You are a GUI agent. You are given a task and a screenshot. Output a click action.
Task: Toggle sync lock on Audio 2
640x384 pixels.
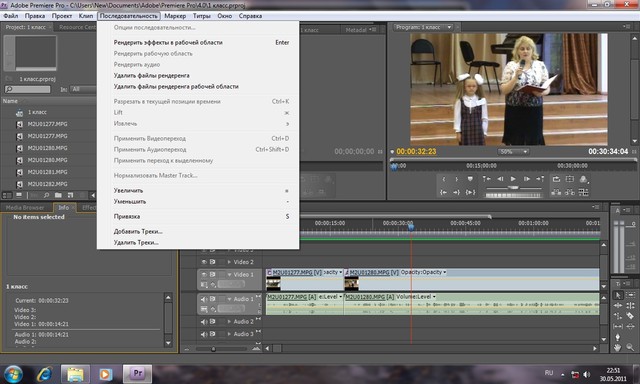click(212, 322)
